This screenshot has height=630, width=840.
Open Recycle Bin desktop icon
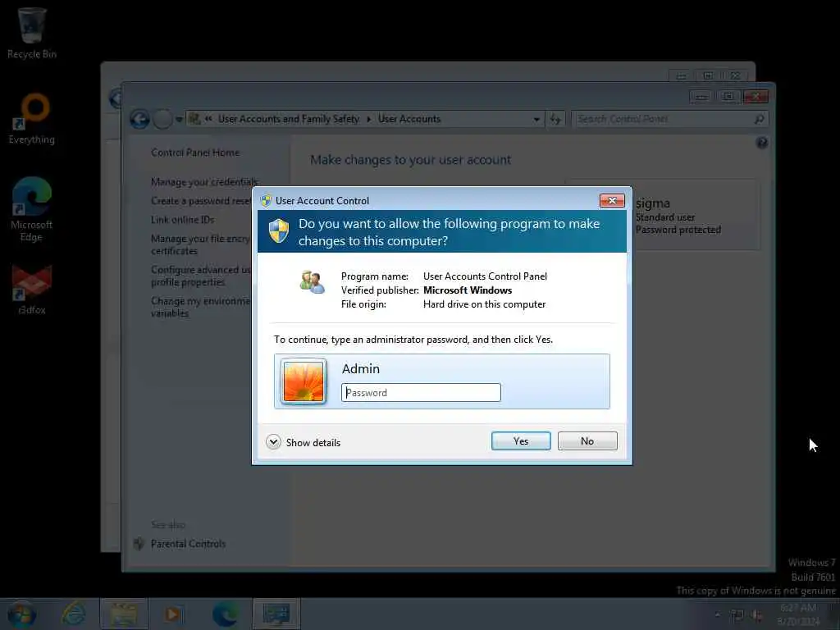point(31,33)
